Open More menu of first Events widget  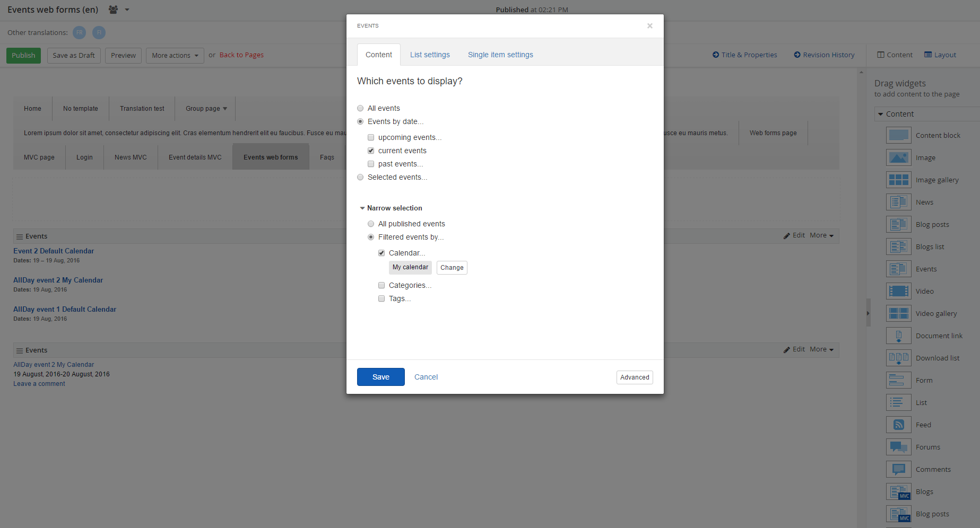(822, 235)
